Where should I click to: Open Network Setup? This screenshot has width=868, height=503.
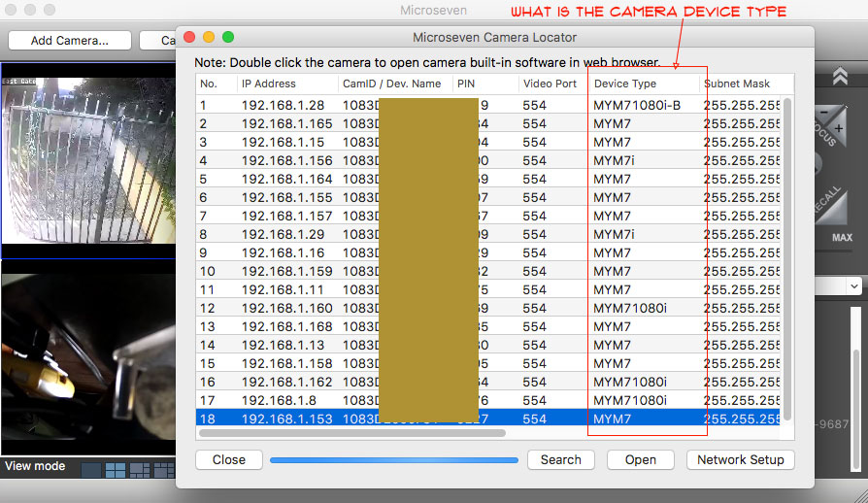741,460
